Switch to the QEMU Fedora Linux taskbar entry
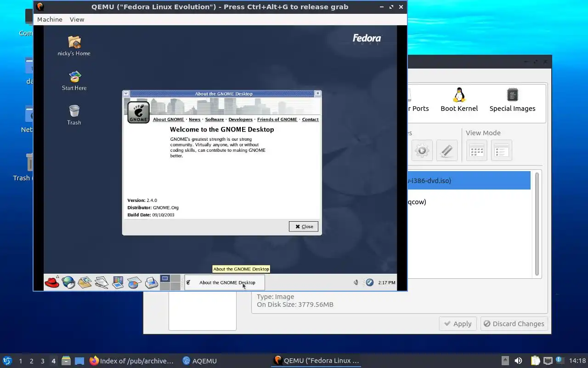 (317, 361)
